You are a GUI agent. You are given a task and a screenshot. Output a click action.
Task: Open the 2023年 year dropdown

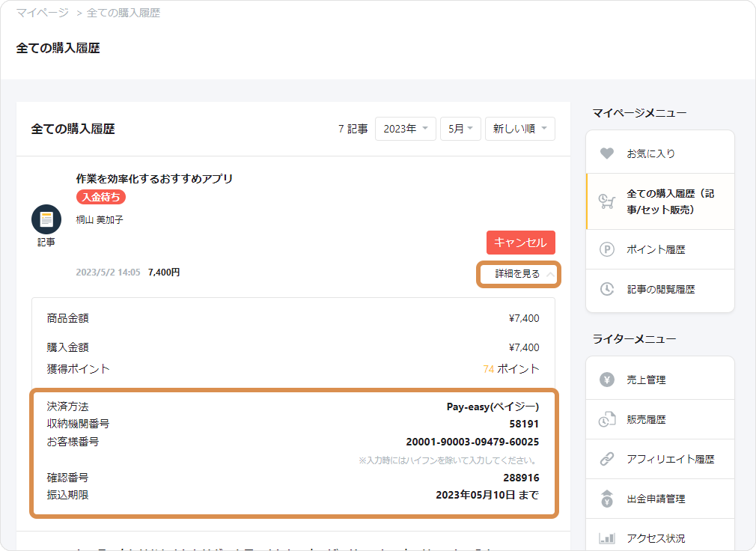[x=406, y=129]
